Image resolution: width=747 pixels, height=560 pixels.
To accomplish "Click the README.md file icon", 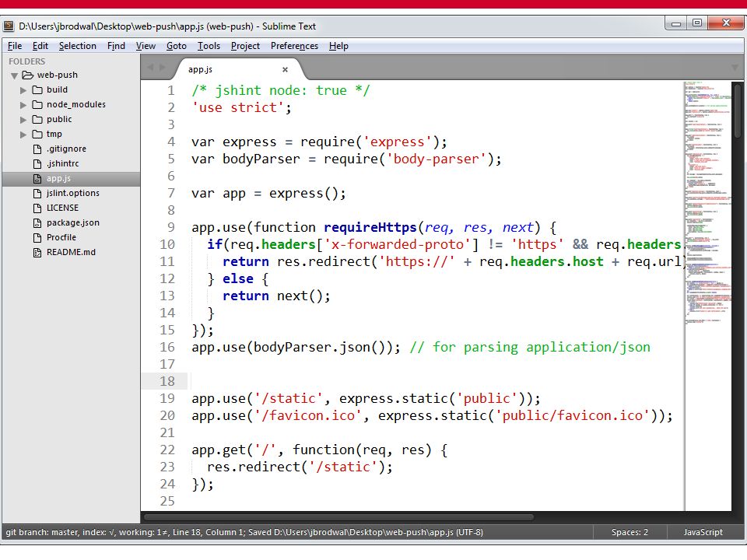I will [37, 252].
